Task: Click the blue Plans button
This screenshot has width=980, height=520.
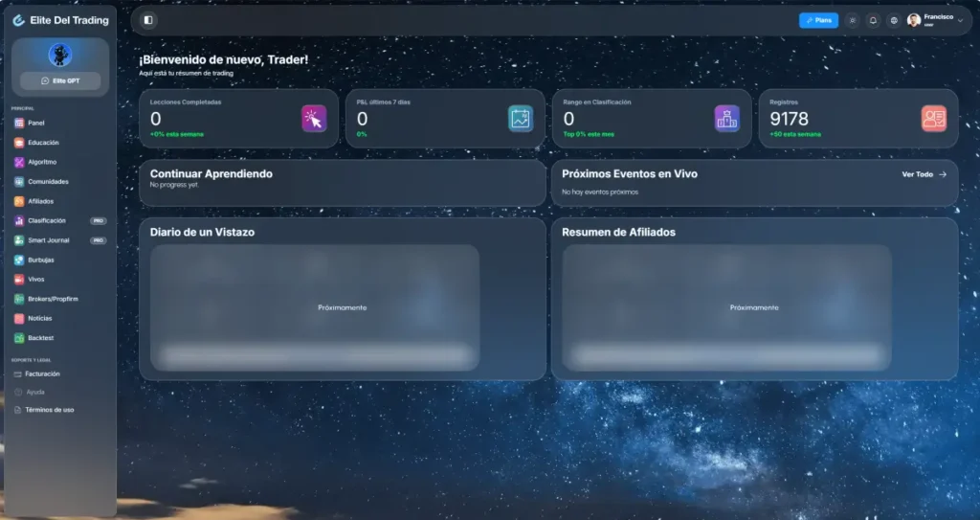Action: 818,21
